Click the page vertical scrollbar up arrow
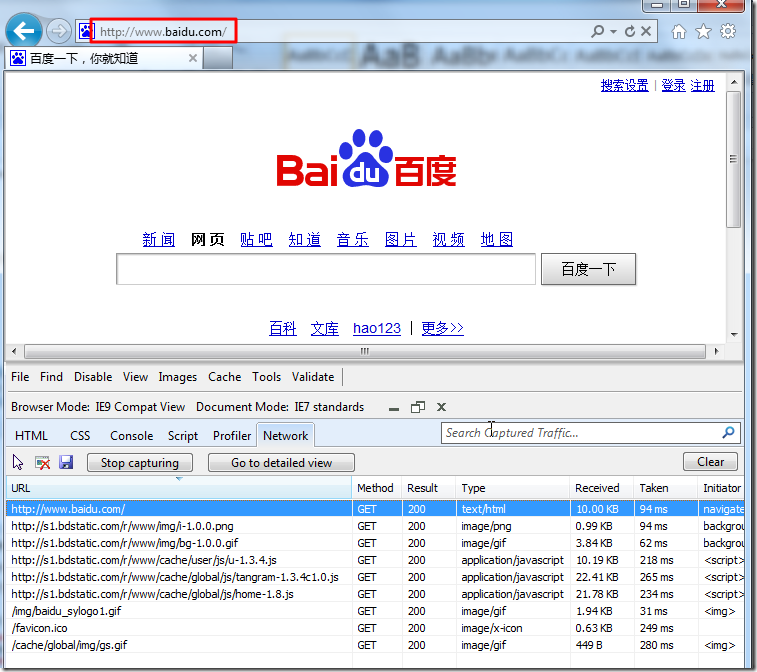This screenshot has height=672, width=757. (734, 82)
